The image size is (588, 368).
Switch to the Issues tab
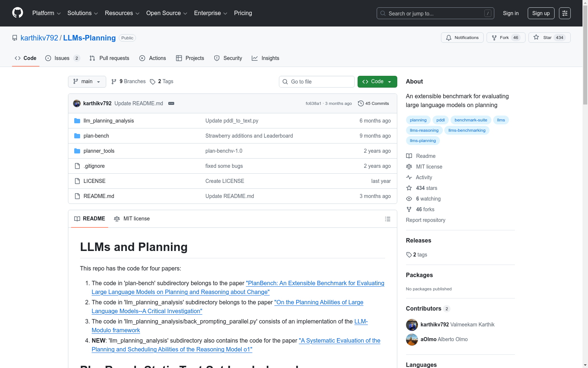[62, 58]
